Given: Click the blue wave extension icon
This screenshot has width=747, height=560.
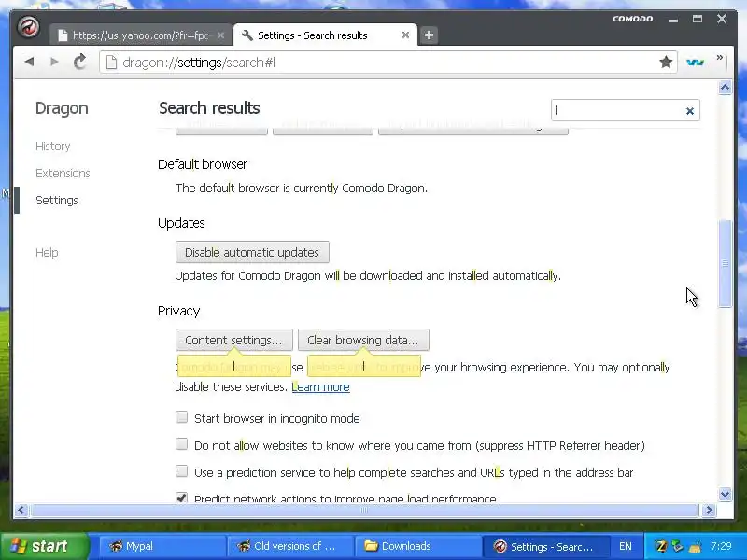Looking at the screenshot, I should [695, 62].
